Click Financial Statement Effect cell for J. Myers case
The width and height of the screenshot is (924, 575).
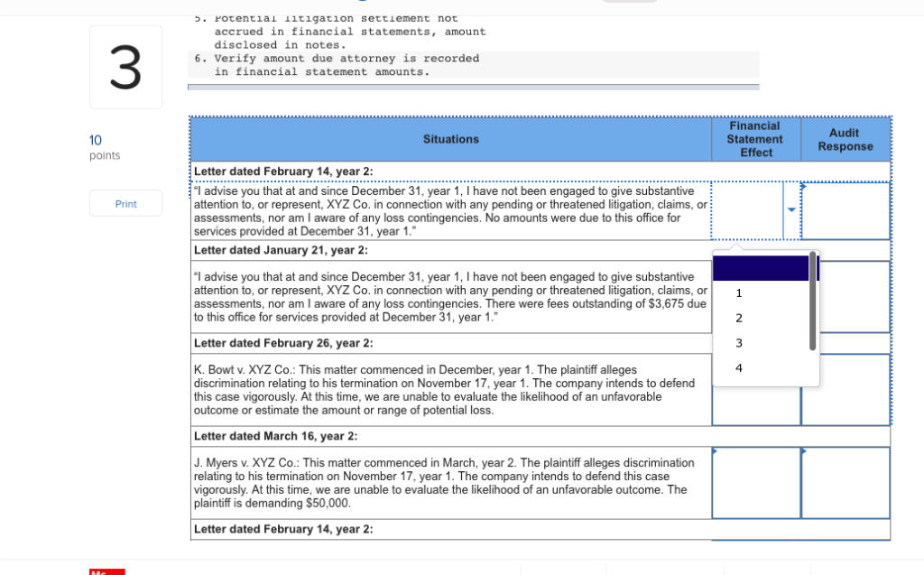[x=756, y=483]
